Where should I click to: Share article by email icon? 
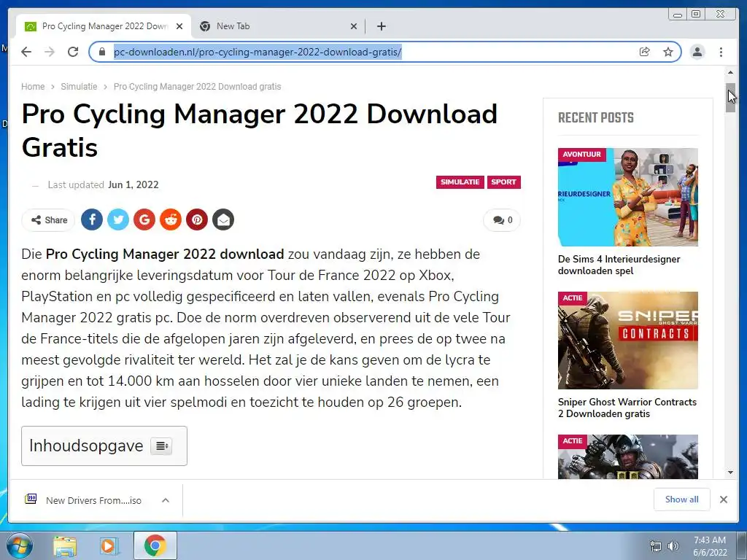tap(223, 219)
